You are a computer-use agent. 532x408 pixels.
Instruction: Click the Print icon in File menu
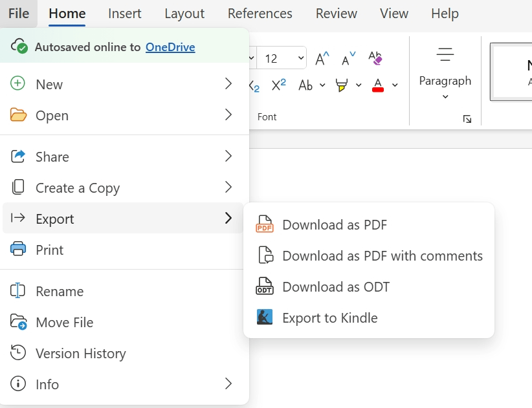pos(18,250)
